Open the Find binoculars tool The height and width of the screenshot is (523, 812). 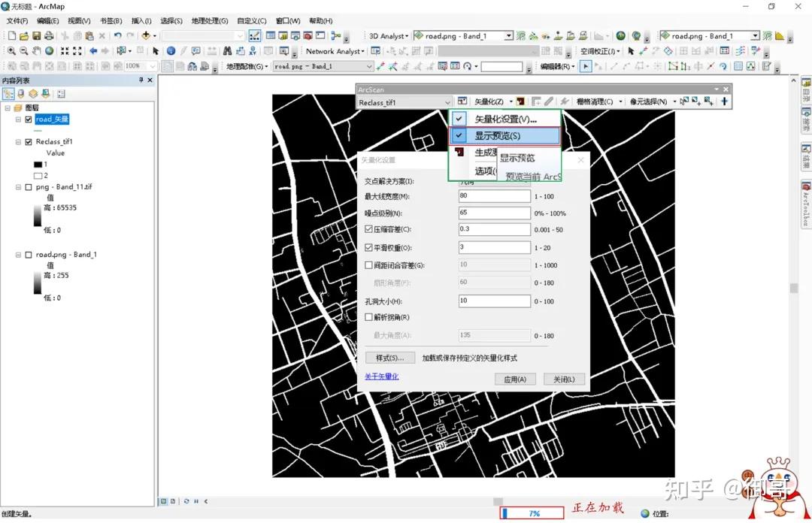coord(227,51)
